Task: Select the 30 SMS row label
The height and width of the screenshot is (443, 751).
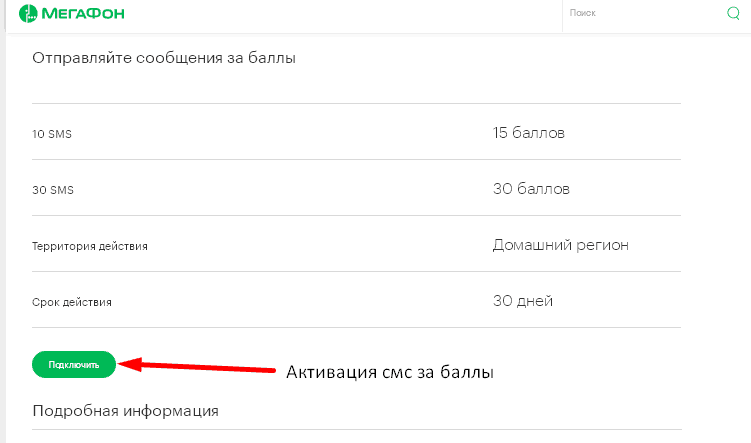Action: click(x=53, y=189)
